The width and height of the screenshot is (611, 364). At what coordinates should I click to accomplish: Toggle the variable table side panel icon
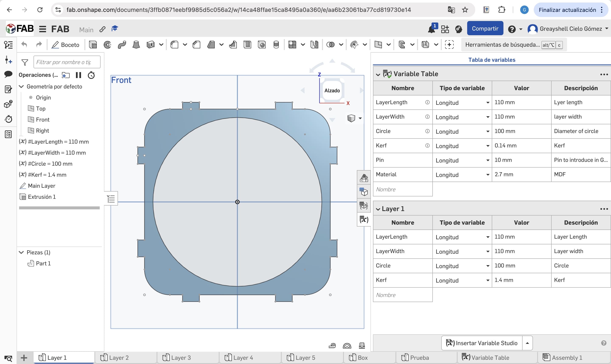[x=364, y=219]
